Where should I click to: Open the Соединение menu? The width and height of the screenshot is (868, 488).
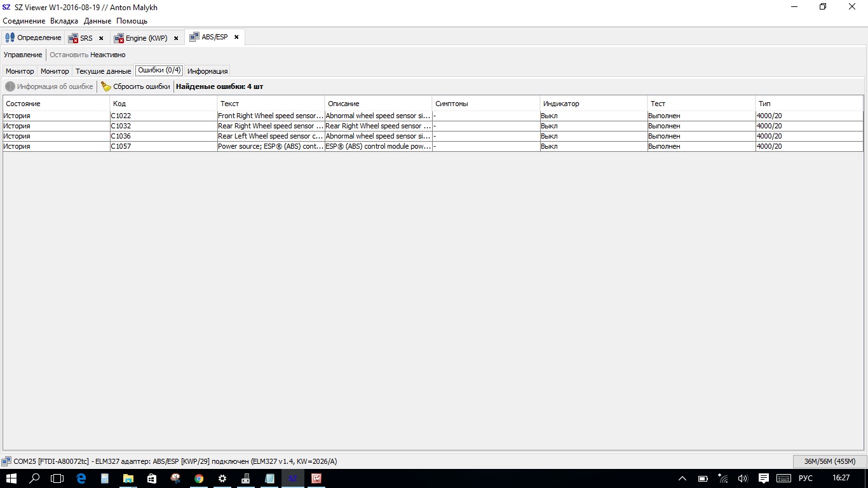click(x=24, y=21)
